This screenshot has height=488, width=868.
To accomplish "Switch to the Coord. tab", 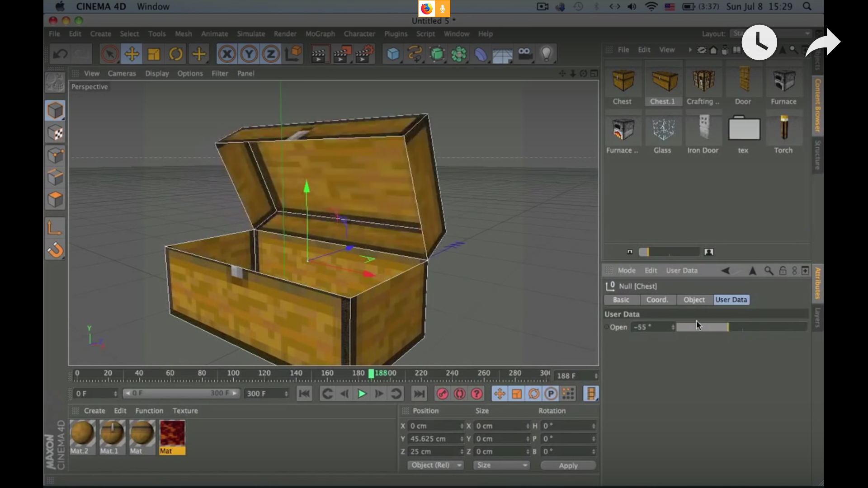I will tap(657, 300).
